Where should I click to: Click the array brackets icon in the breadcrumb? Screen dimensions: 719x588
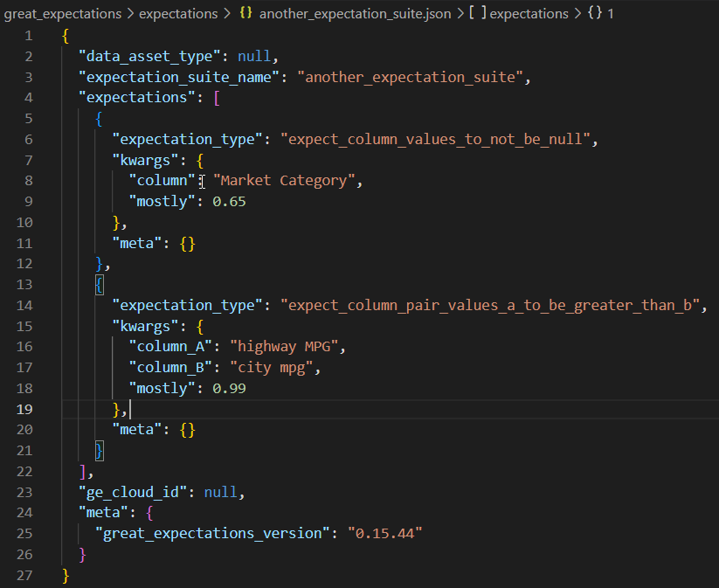pyautogui.click(x=477, y=15)
